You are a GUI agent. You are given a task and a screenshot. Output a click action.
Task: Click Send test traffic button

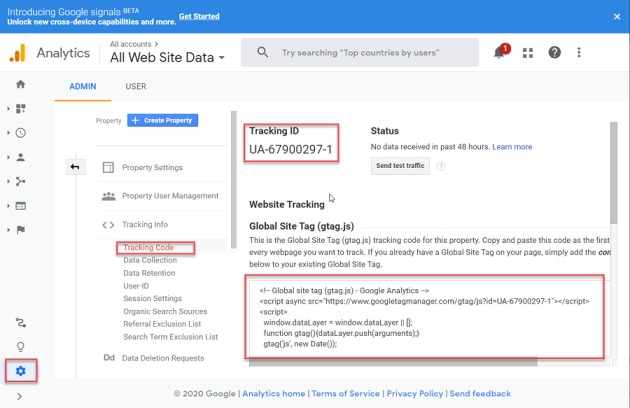[x=400, y=166]
